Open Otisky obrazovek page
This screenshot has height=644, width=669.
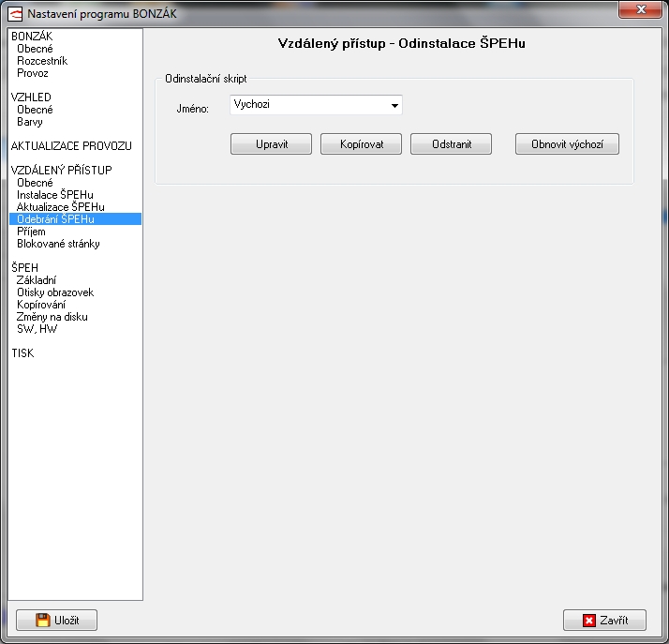(x=55, y=292)
